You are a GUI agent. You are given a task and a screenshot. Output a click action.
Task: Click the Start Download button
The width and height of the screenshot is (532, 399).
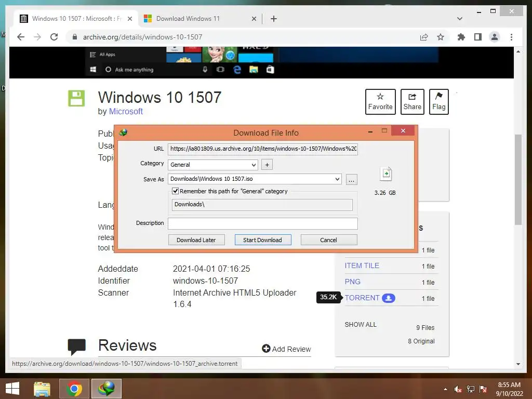pos(262,240)
